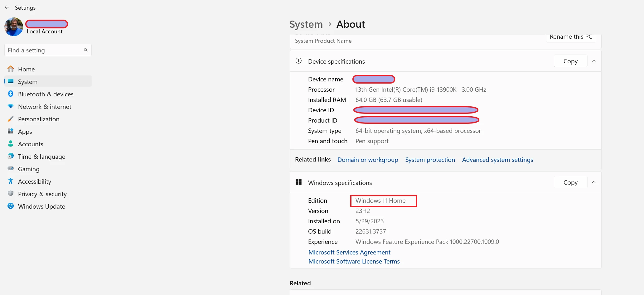This screenshot has width=644, height=295.
Task: Click the Windows Update refresh icon
Action: coord(11,206)
